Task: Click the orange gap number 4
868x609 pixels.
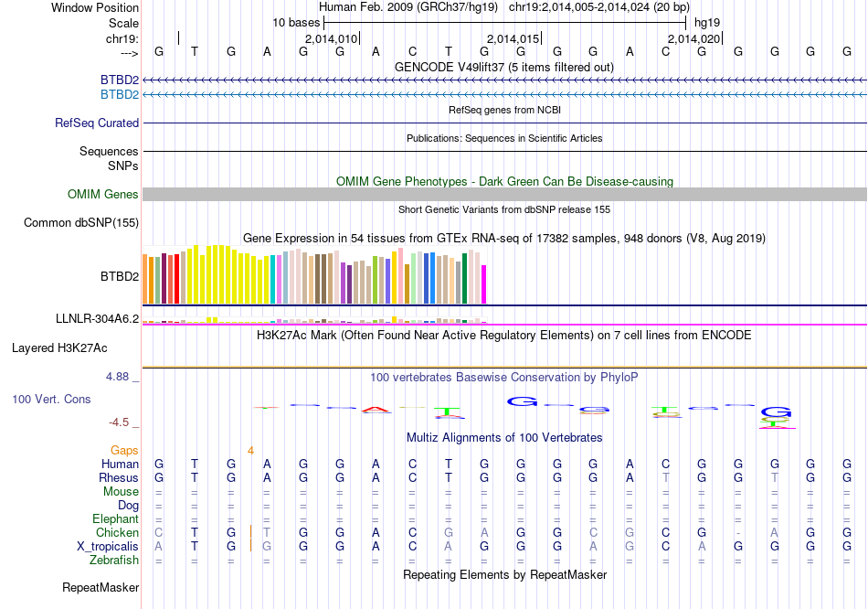Action: 250,451
